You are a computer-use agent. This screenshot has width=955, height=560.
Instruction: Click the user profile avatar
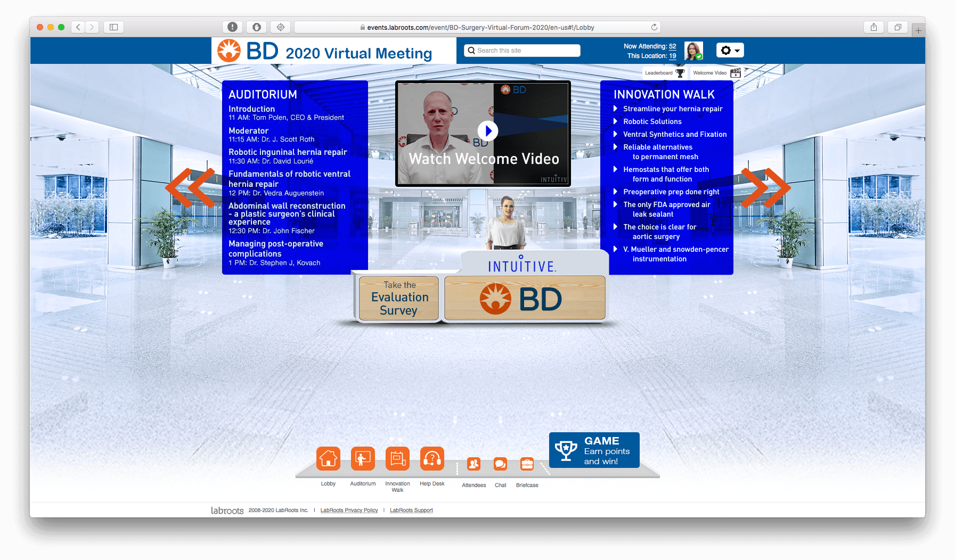pos(693,51)
